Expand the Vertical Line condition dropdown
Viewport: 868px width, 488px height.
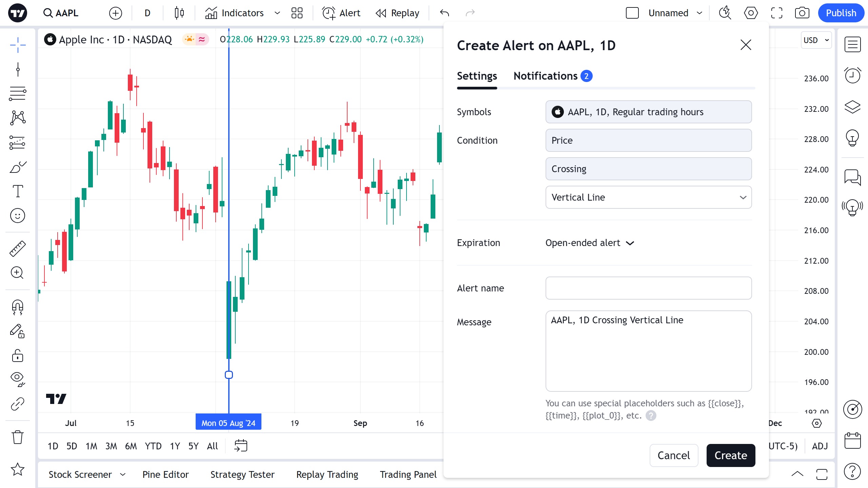(648, 197)
